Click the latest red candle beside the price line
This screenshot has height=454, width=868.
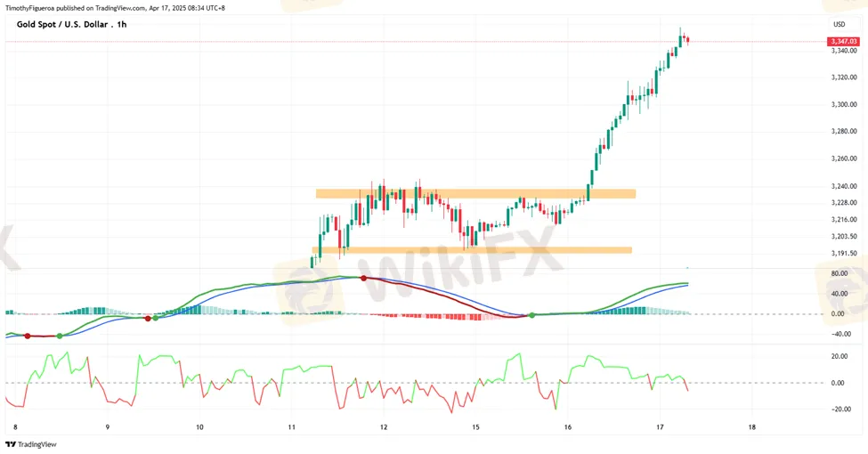click(687, 40)
